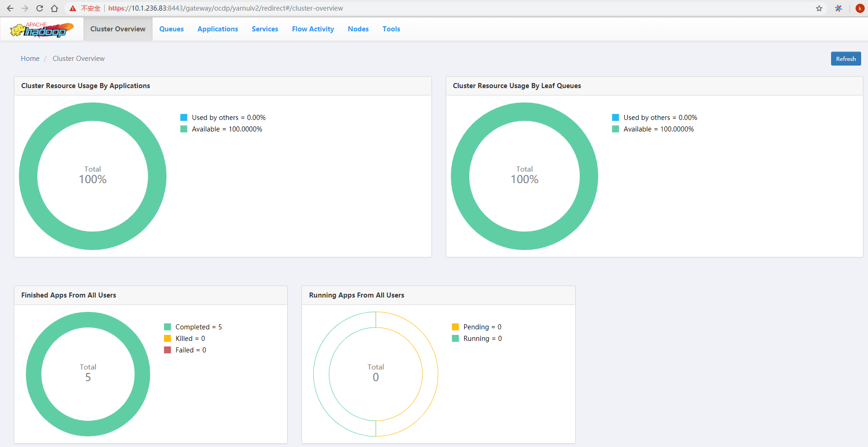The height and width of the screenshot is (447, 868).
Task: Click 'Pending = 0' legend text
Action: click(x=482, y=327)
